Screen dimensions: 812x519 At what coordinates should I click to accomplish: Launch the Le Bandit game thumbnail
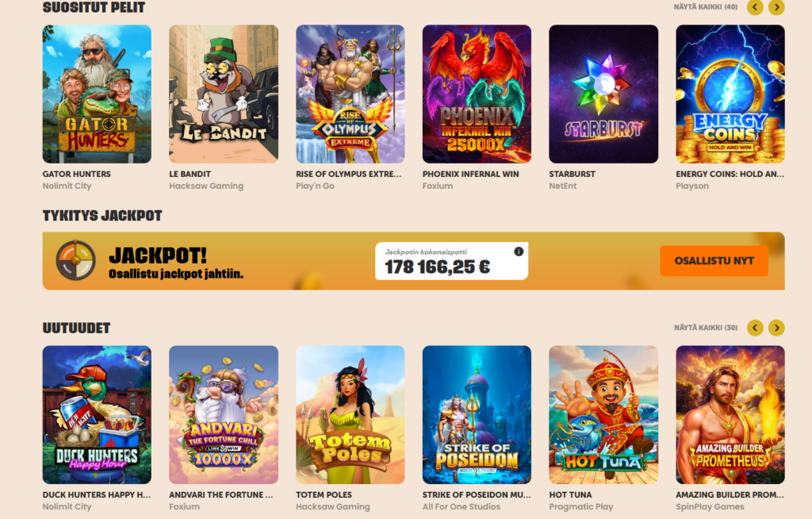(x=224, y=94)
